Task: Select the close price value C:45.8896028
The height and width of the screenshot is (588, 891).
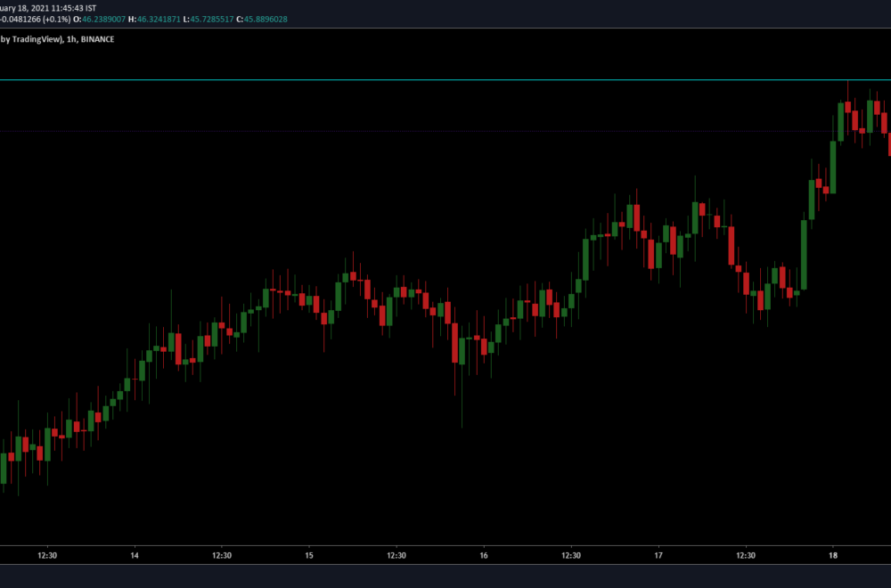Action: click(x=261, y=20)
